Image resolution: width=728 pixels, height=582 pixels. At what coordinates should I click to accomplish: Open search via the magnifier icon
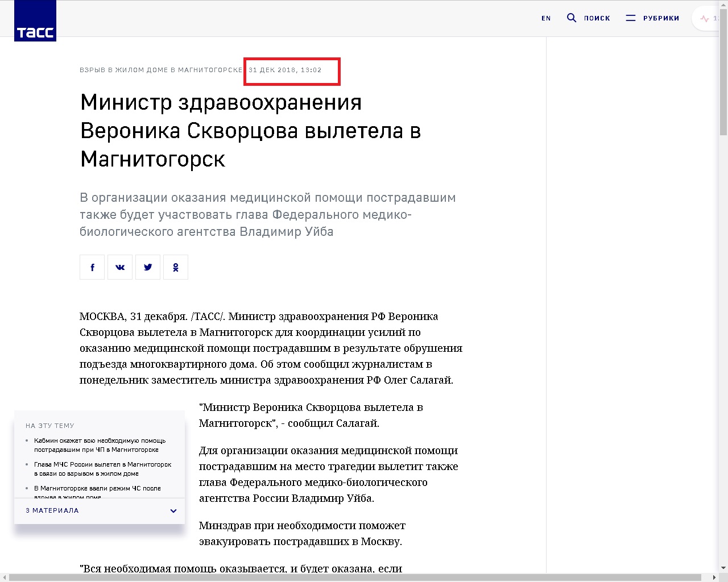[x=571, y=18]
